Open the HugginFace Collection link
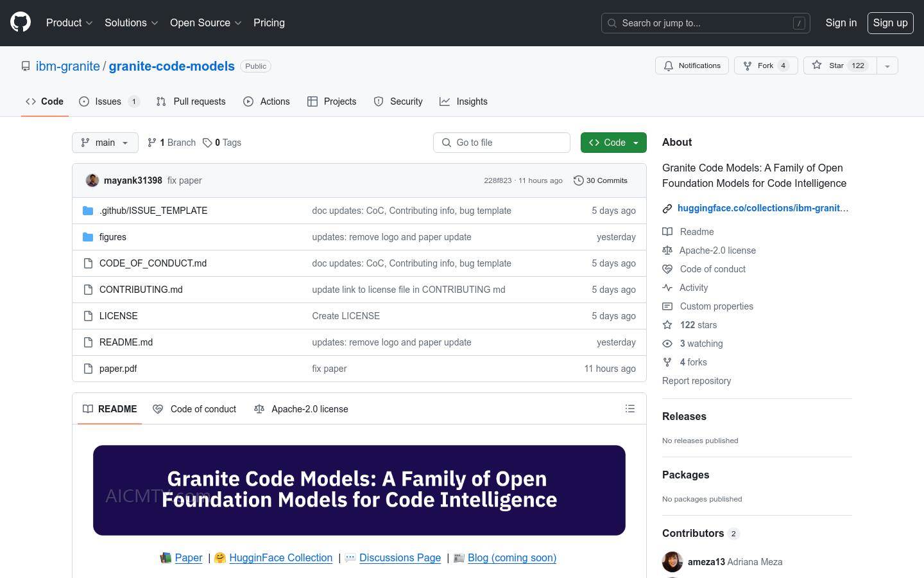This screenshot has width=924, height=578. pyautogui.click(x=280, y=557)
